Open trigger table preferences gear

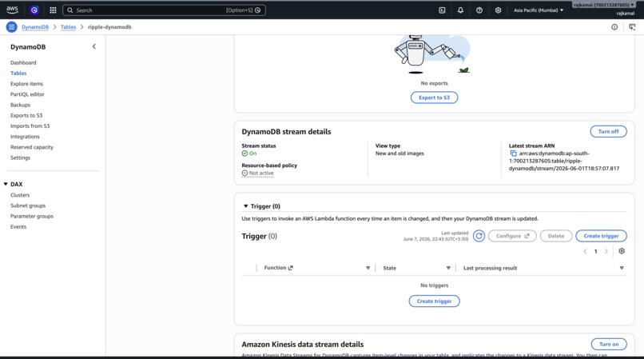point(622,251)
